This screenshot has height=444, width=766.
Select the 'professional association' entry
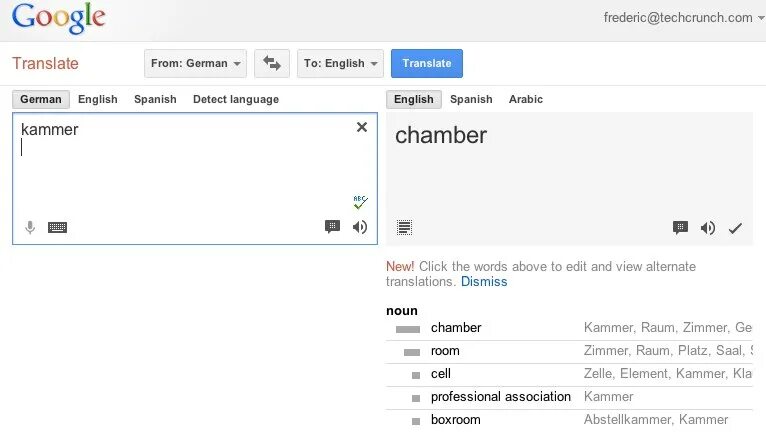coord(501,397)
